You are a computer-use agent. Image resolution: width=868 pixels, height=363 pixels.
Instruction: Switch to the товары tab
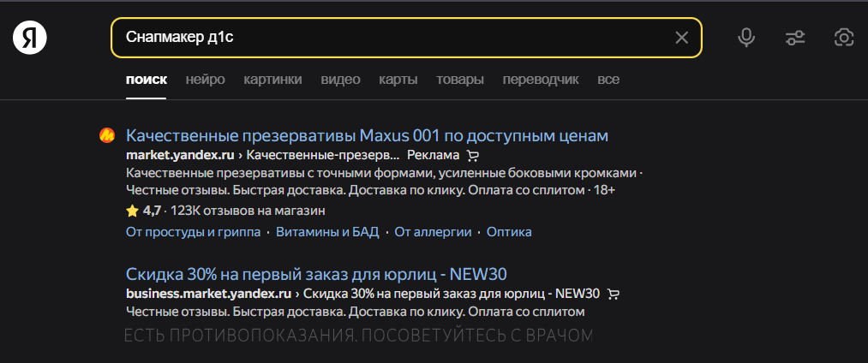[x=460, y=80]
